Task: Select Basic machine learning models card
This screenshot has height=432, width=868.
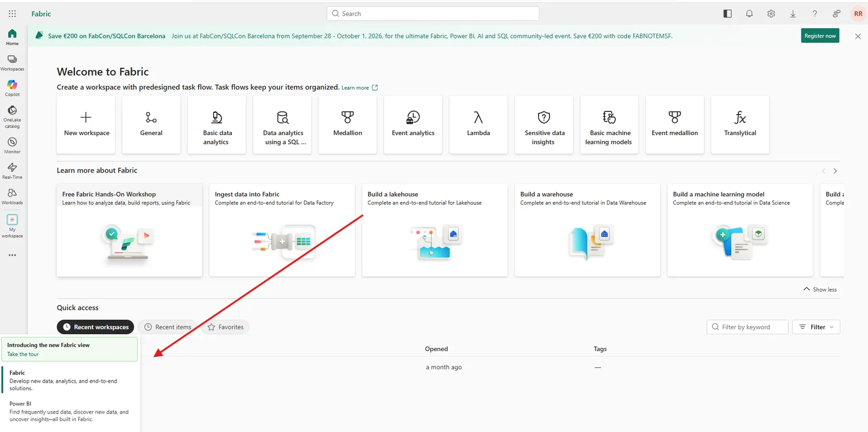Action: pyautogui.click(x=609, y=124)
